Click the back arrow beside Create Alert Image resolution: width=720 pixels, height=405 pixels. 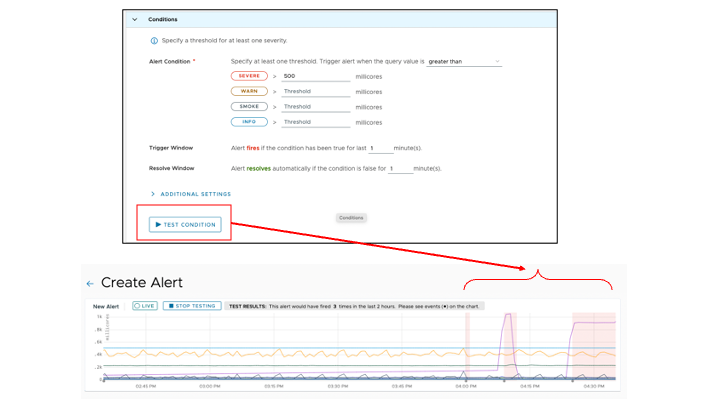[x=90, y=284]
